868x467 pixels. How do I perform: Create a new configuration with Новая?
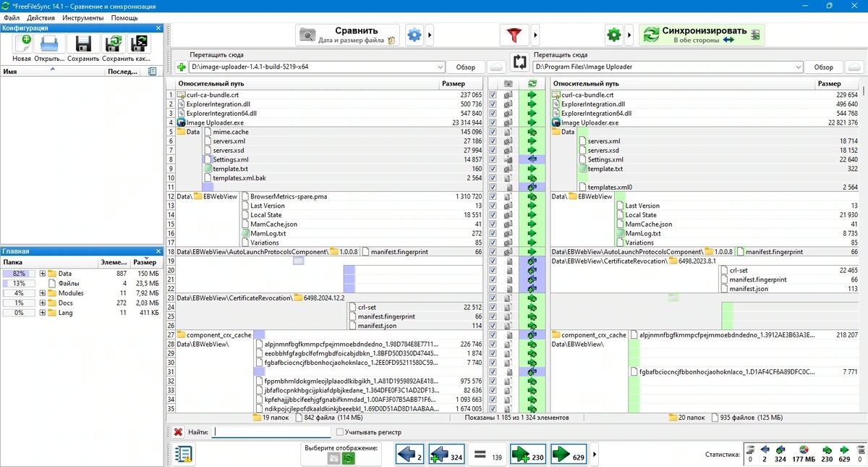pyautogui.click(x=22, y=43)
